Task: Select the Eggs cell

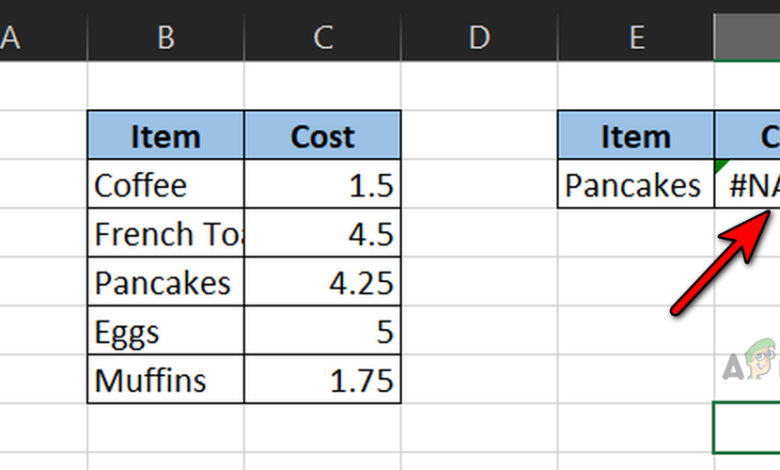Action: pos(166,331)
